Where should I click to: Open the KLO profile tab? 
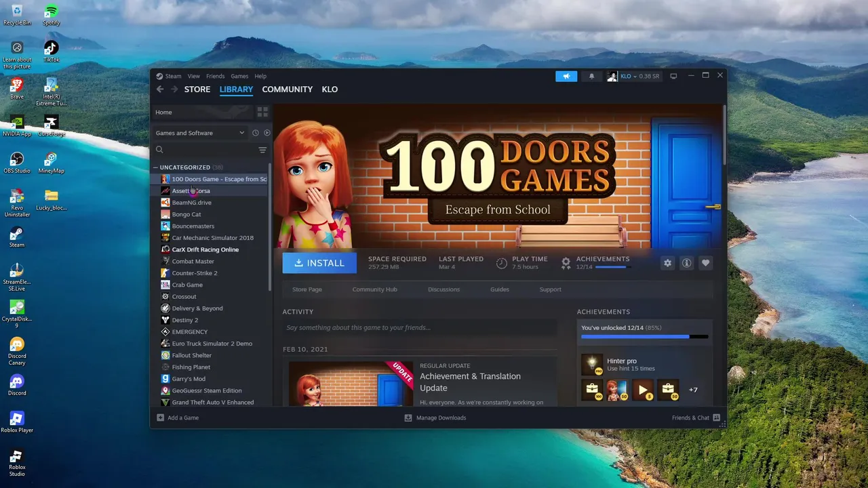click(330, 89)
